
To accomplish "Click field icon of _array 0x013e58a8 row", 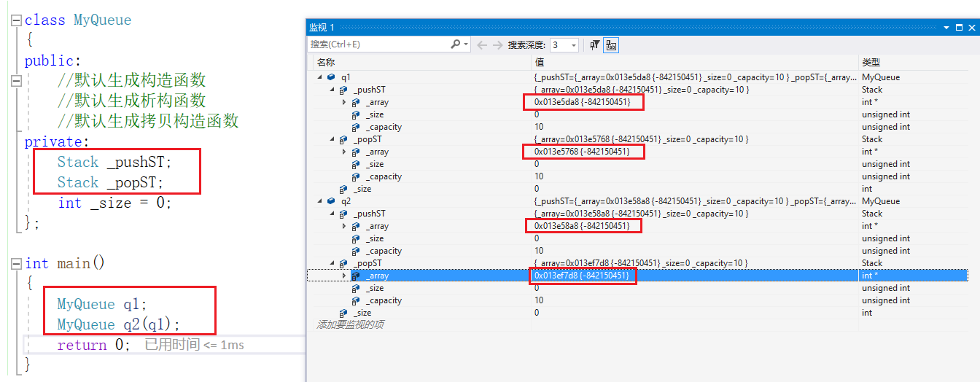I will coord(356,226).
